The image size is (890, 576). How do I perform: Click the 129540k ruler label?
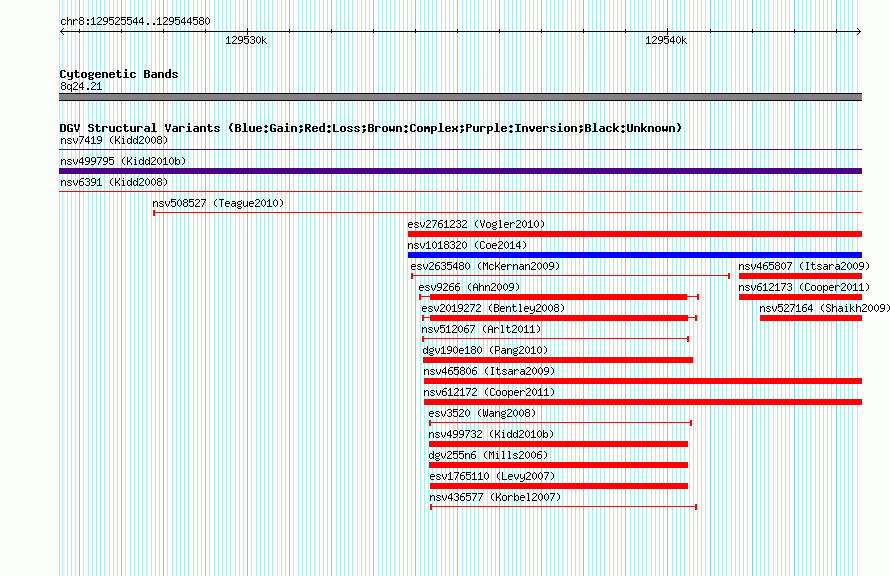666,40
